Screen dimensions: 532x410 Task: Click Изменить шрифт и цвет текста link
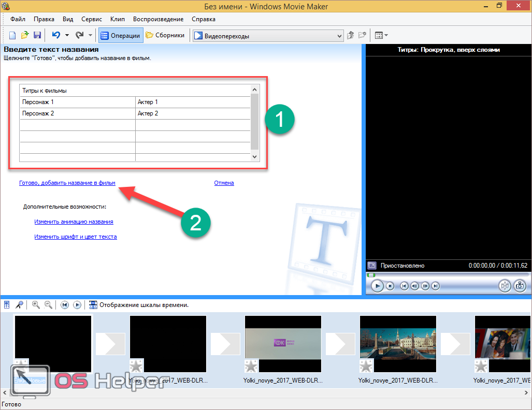76,237
